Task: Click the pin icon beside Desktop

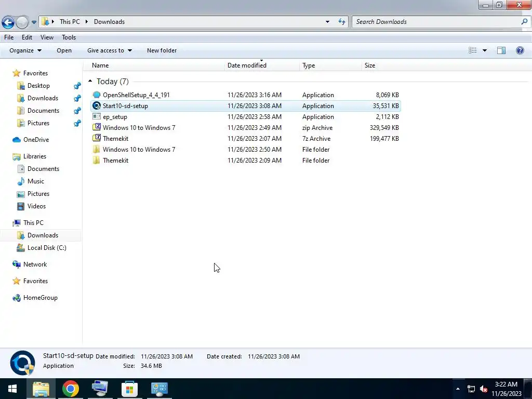Action: pos(77,86)
